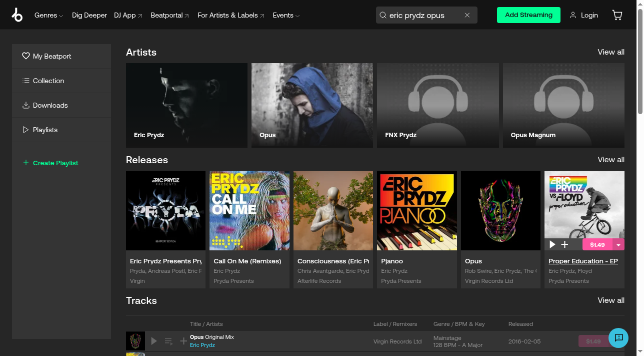644x356 pixels.
Task: Click the 2016-02-05 release date
Action: pos(524,341)
